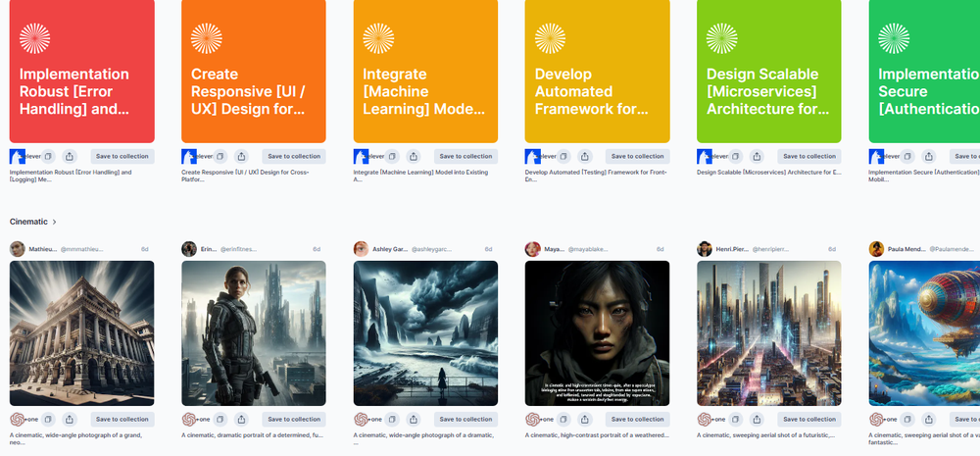Copy the Integrate Machine Learning Model prompt
Image resolution: width=980 pixels, height=456 pixels.
(x=392, y=156)
